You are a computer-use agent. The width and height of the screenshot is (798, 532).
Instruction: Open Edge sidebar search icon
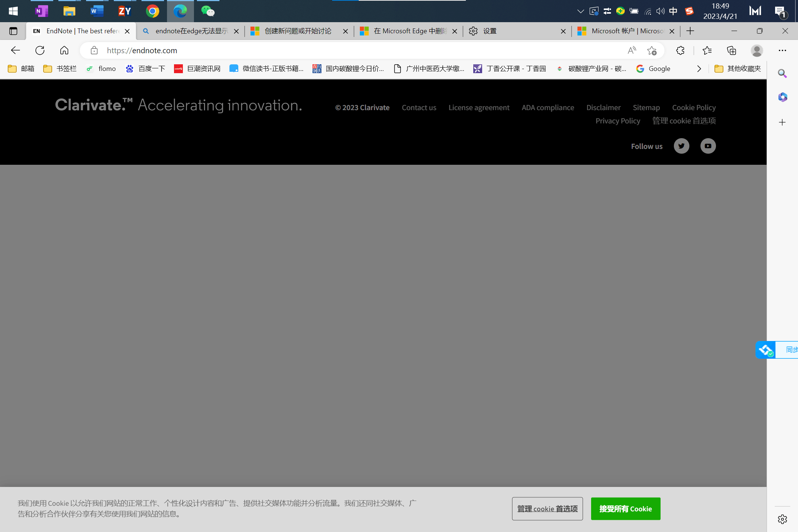[x=782, y=74]
